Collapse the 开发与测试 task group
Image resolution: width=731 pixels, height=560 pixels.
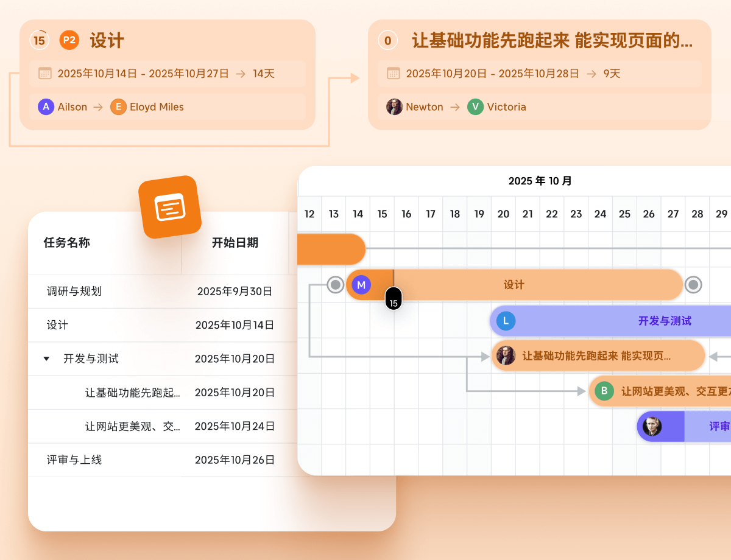pyautogui.click(x=47, y=359)
